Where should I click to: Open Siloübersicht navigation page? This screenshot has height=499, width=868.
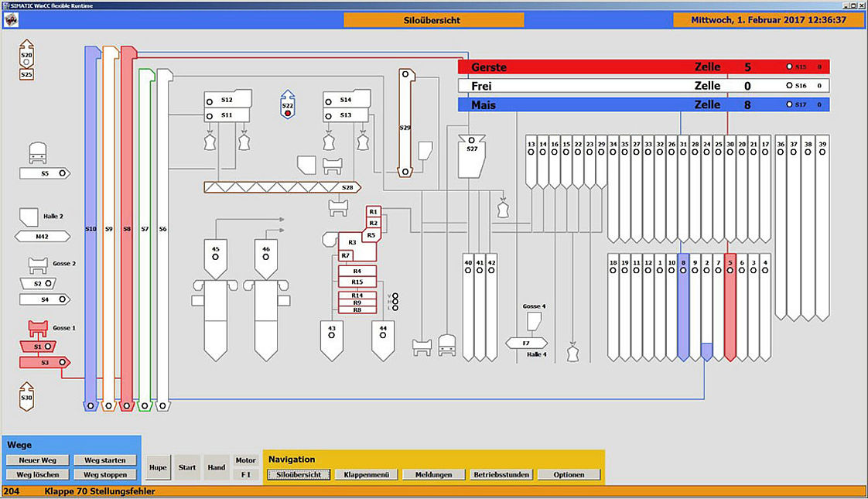pyautogui.click(x=299, y=475)
